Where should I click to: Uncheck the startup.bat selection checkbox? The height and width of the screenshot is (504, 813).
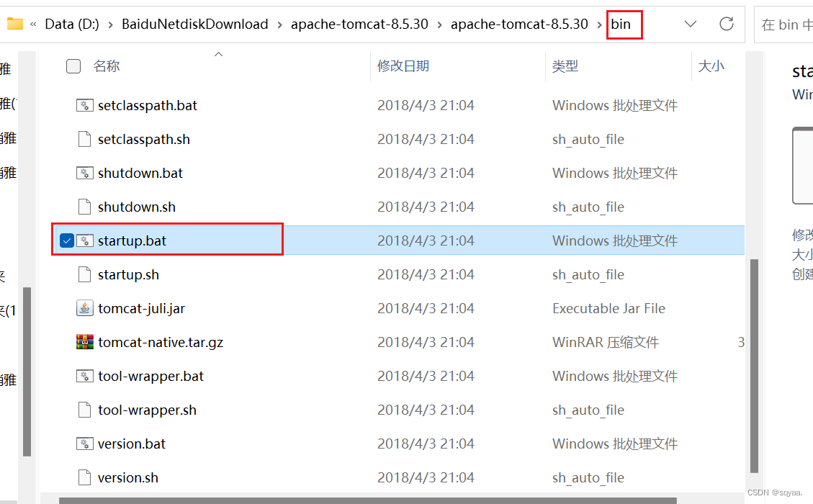click(x=67, y=240)
